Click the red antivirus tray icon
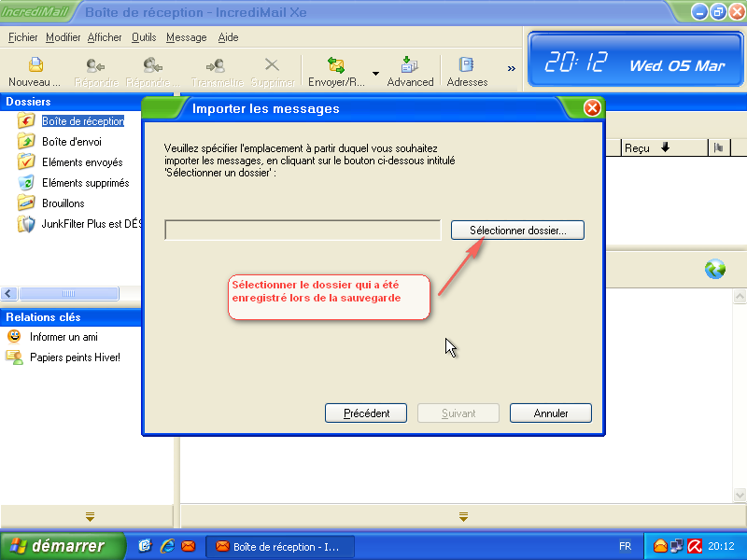 coord(695,546)
